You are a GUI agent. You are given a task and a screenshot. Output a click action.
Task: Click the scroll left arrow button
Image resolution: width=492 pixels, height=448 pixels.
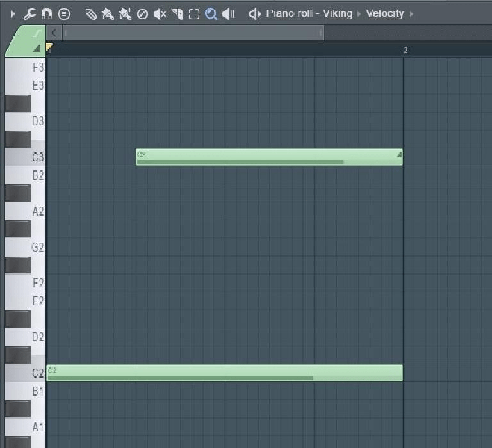(x=54, y=33)
